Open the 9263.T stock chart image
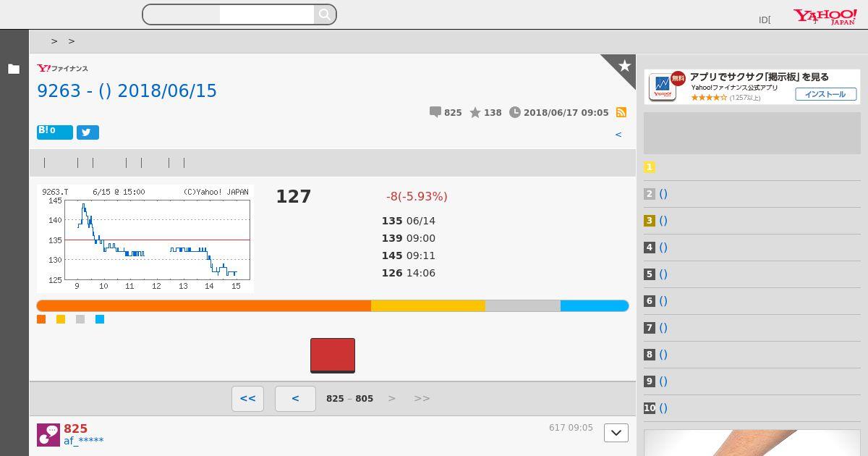Screen dimensions: 868x456 pos(145,238)
